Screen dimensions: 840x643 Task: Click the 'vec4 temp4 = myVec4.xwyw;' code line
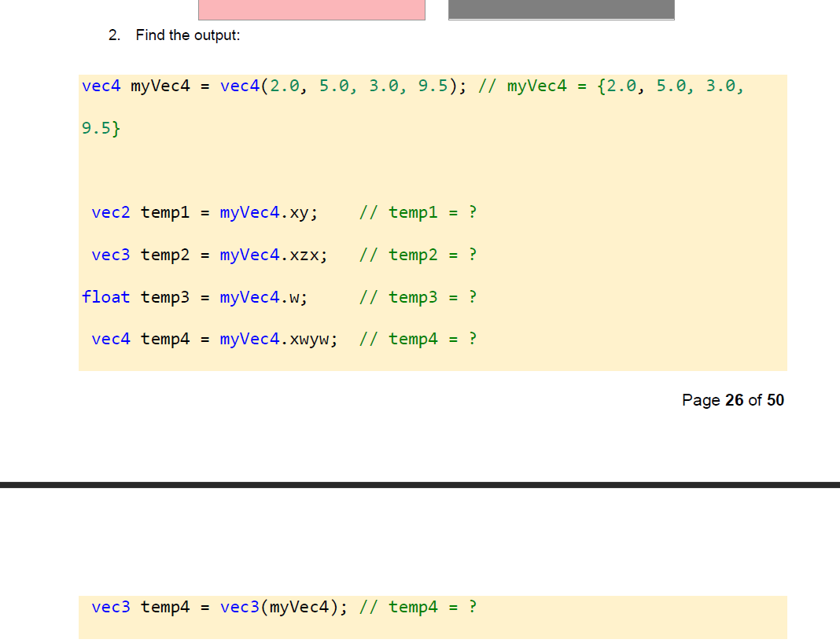point(214,340)
